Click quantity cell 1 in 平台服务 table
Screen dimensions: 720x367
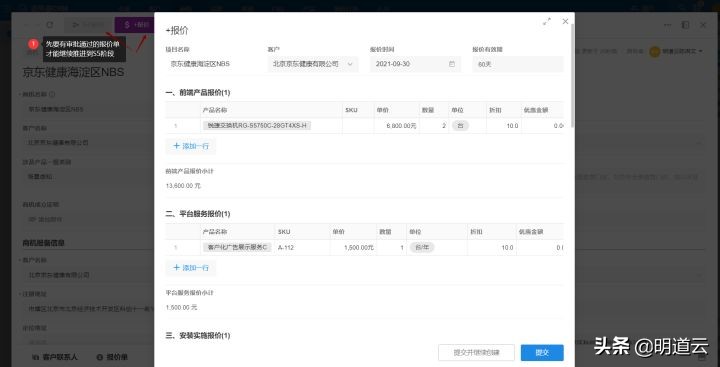(x=391, y=248)
